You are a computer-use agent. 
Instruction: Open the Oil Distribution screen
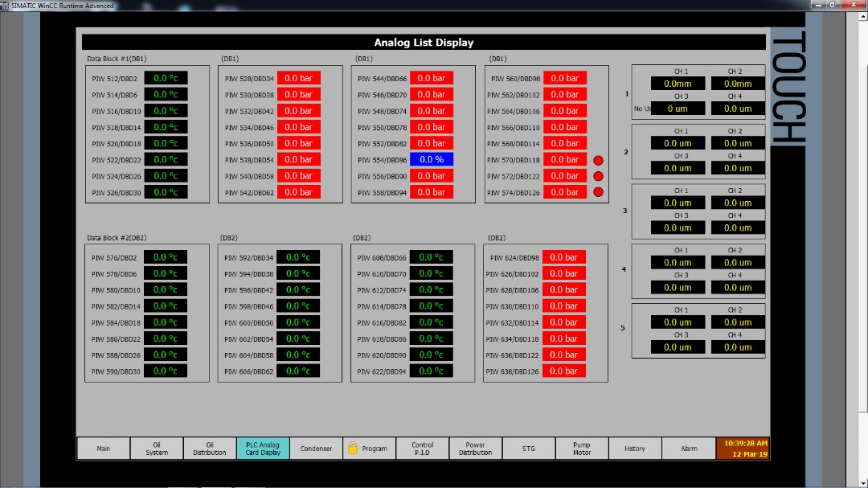click(x=210, y=449)
